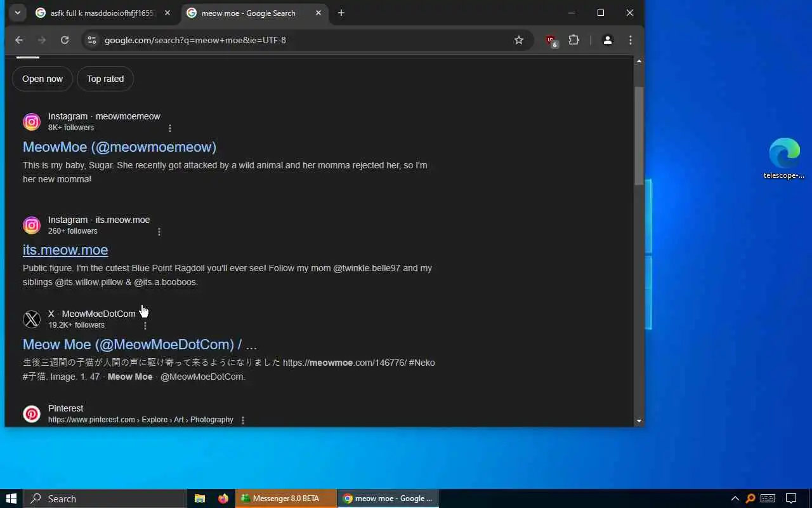Open the Windows Start menu
The height and width of the screenshot is (508, 812).
click(11, 498)
